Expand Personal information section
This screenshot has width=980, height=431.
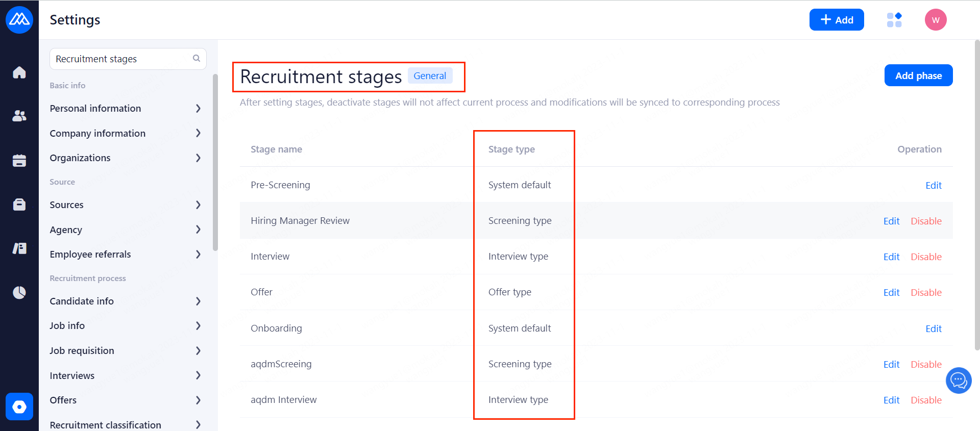click(x=126, y=108)
